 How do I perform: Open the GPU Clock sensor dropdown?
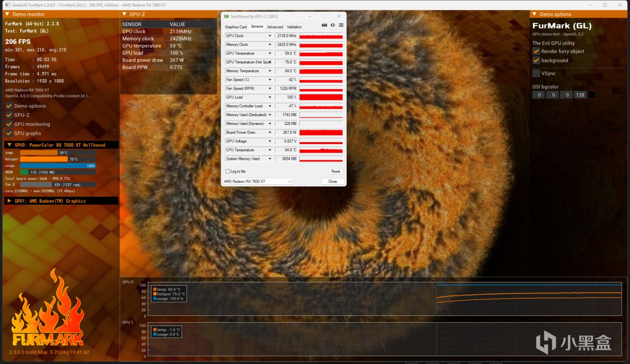coord(270,36)
